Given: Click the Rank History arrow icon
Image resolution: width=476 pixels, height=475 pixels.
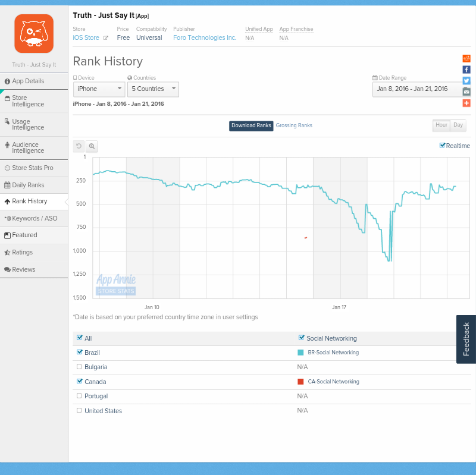Looking at the screenshot, I should tap(7, 202).
